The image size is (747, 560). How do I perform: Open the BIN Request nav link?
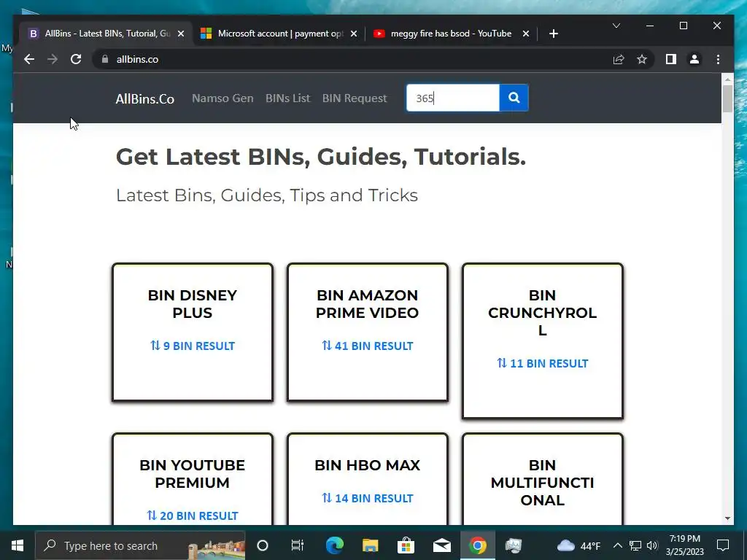[x=355, y=98]
